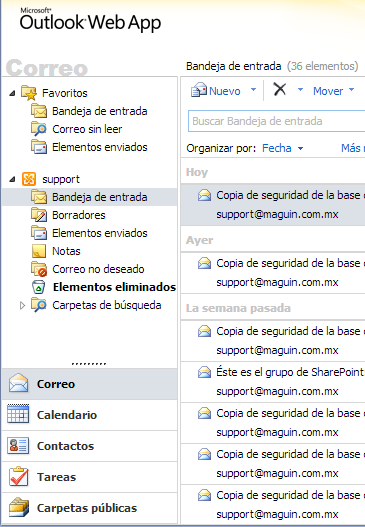365x527 pixels.
Task: Click the Elementos enviados icon under Favoritos
Action: pos(39,147)
